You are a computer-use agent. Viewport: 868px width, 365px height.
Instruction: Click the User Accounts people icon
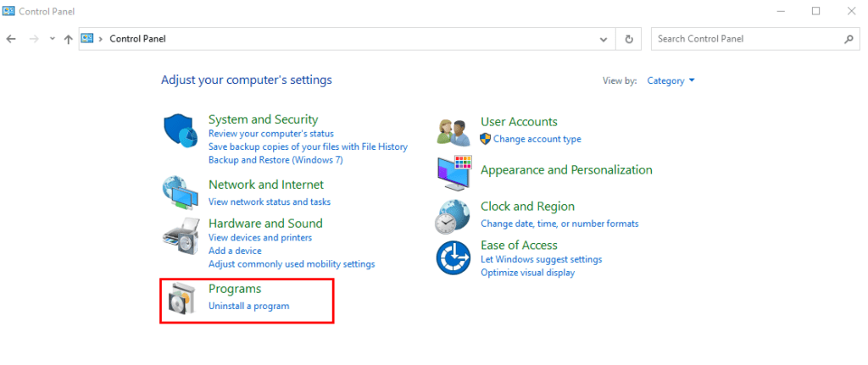click(454, 131)
